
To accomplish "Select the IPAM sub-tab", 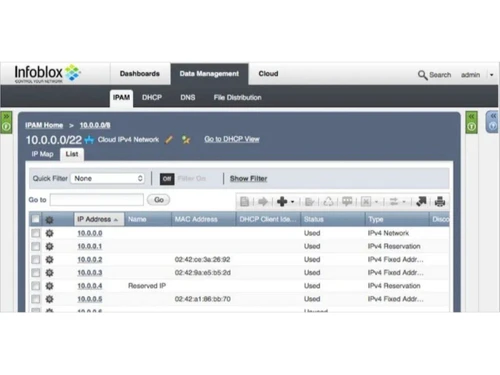I will (x=121, y=98).
